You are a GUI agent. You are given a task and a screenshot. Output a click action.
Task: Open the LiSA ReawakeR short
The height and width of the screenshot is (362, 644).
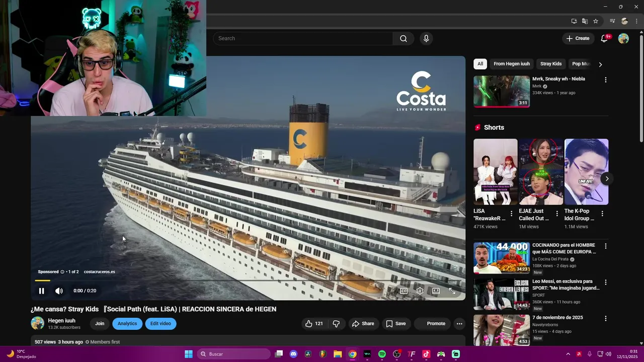(x=495, y=172)
